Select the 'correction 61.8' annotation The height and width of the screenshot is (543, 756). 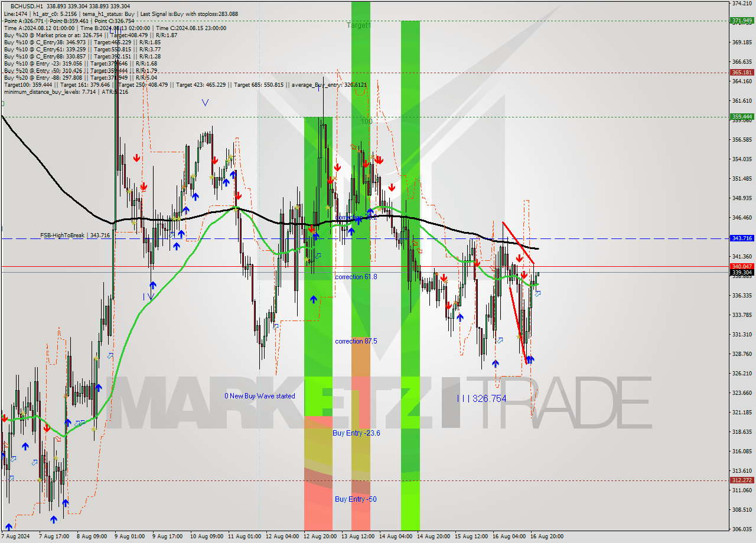pyautogui.click(x=356, y=277)
